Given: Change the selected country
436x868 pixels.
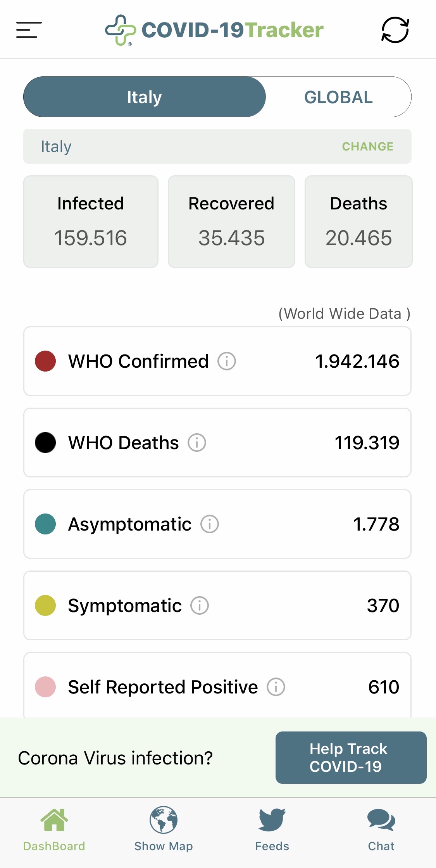Looking at the screenshot, I should (x=367, y=147).
